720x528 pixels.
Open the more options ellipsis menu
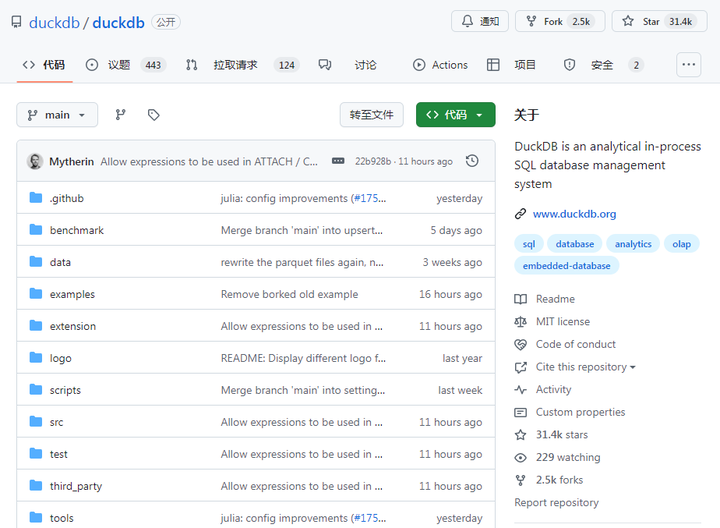(688, 65)
